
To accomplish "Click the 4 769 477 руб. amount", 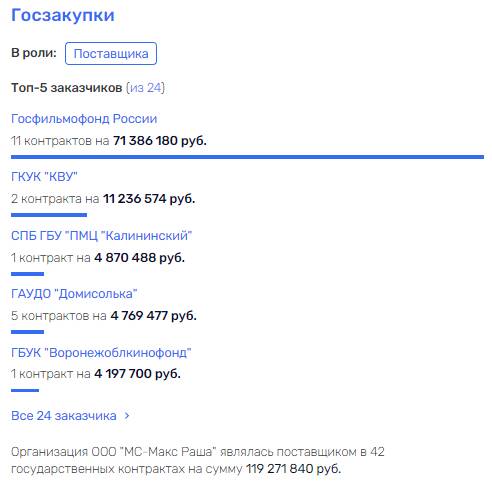I will [153, 316].
